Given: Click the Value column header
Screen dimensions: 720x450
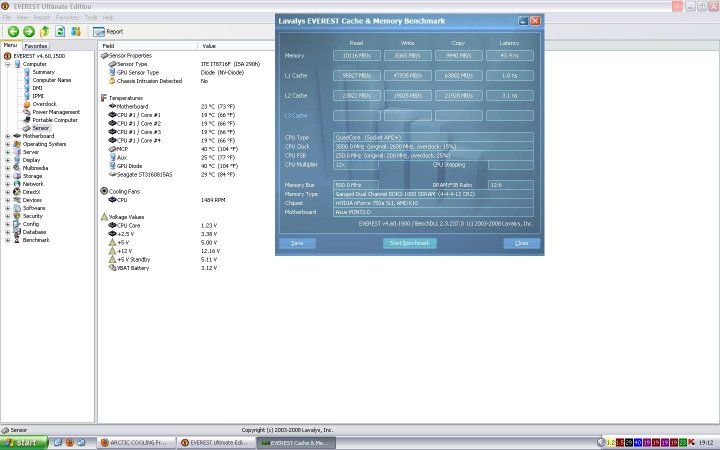Looking at the screenshot, I should pyautogui.click(x=236, y=46).
